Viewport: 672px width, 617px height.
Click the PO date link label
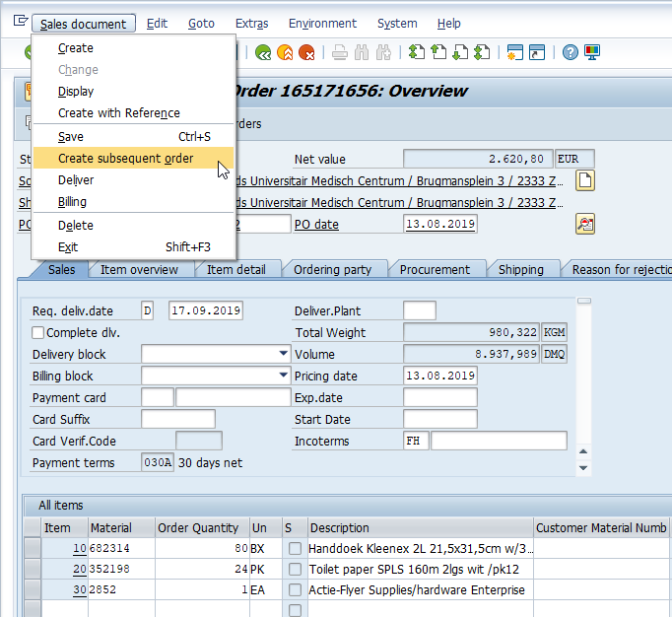[316, 225]
